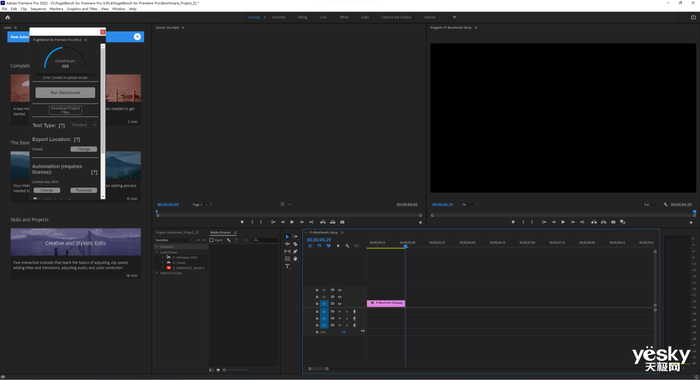Viewport: 700px width, 380px height.
Task: Toggle V1 track output eye icon
Action: click(340, 304)
